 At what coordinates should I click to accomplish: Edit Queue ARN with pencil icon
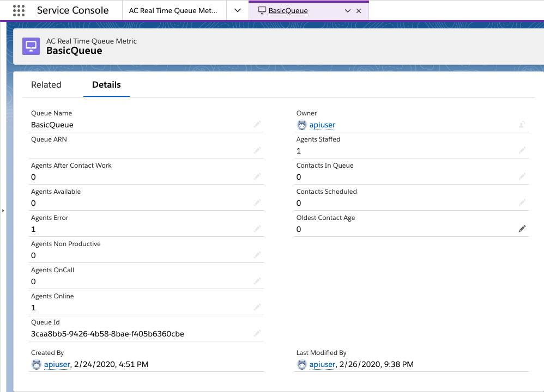[x=257, y=150]
